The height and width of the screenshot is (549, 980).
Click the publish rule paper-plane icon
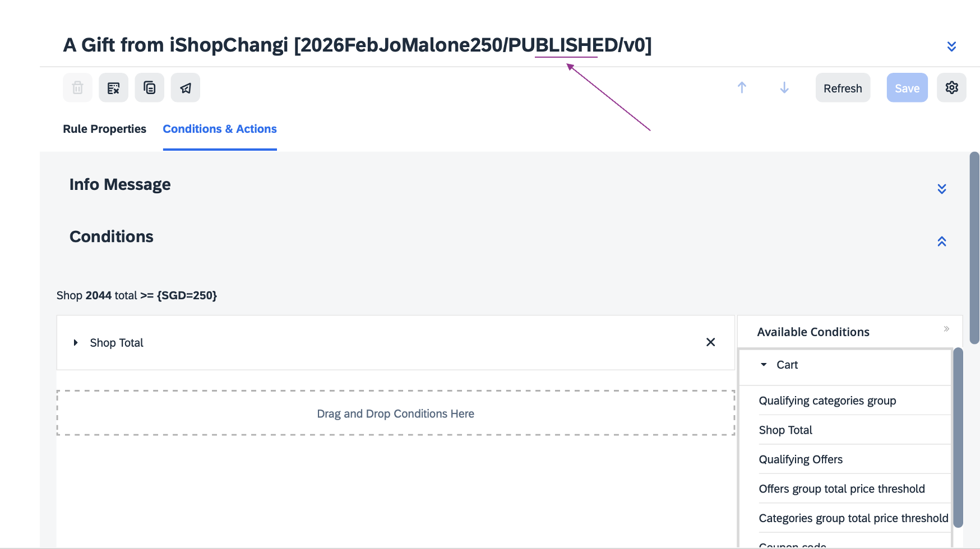point(186,88)
